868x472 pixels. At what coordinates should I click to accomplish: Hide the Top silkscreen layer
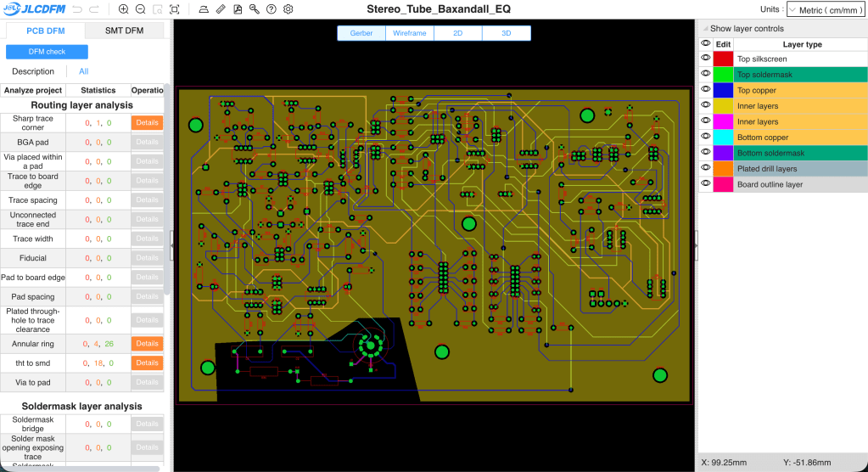click(706, 59)
